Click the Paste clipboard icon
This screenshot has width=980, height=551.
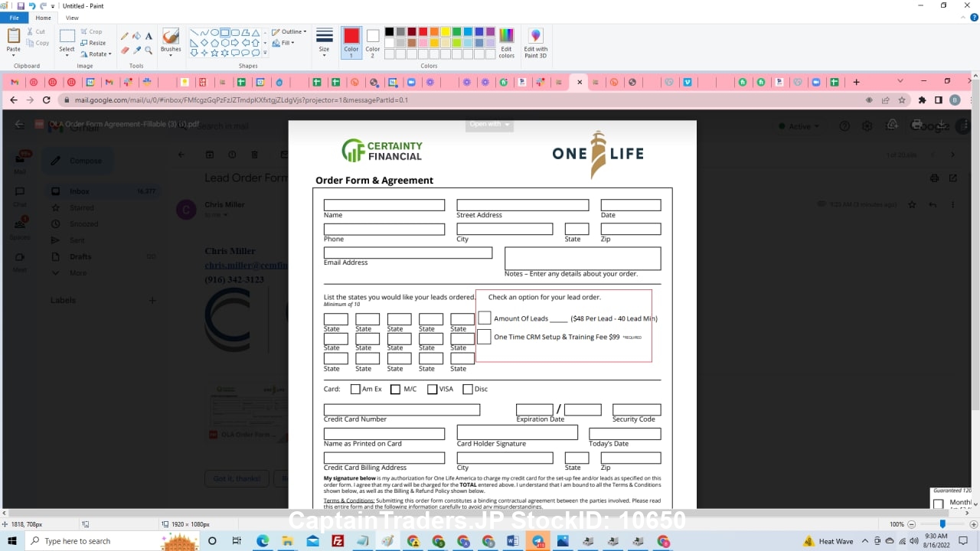point(13,35)
